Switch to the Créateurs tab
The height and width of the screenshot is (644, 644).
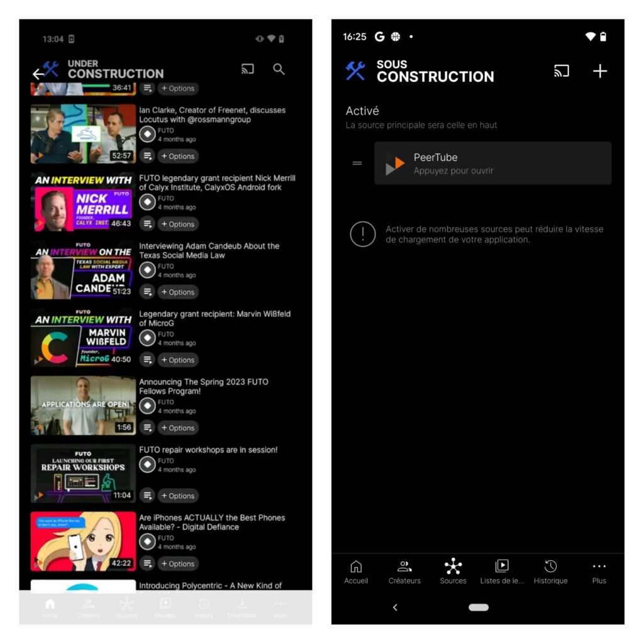tap(404, 572)
